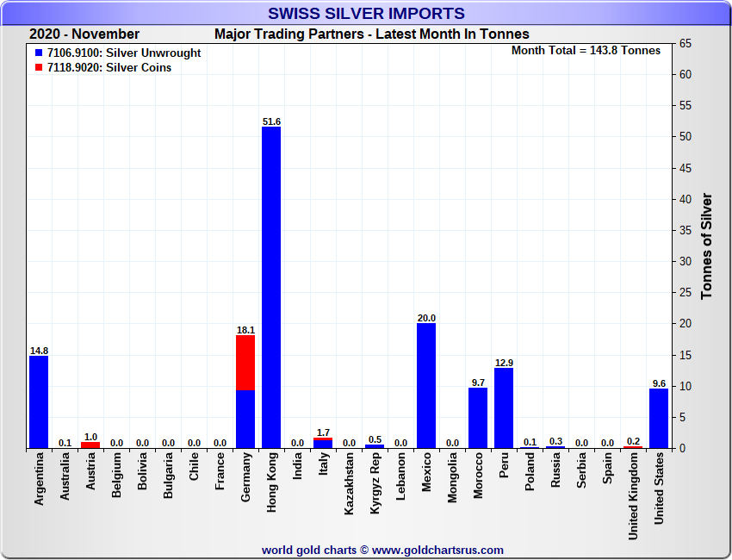Image resolution: width=732 pixels, height=560 pixels.
Task: Click the 18.1 value above Germany
Action: (x=245, y=330)
